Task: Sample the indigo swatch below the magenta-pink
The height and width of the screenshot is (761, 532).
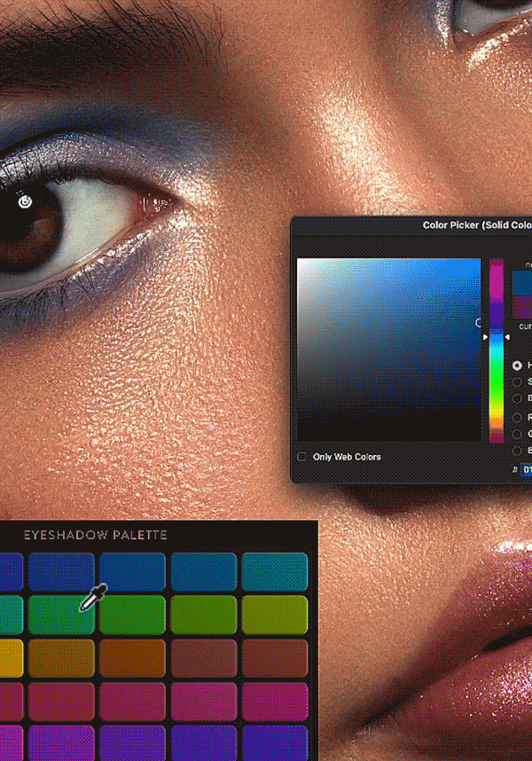Action: (x=204, y=743)
